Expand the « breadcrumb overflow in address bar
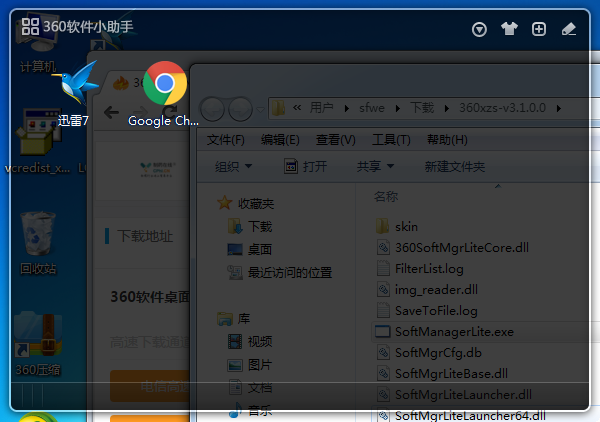 (297, 108)
